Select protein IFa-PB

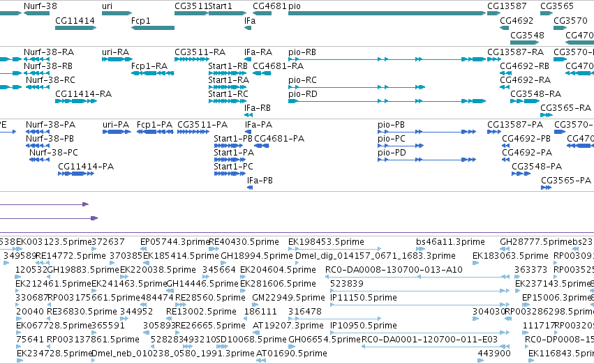coord(260,181)
